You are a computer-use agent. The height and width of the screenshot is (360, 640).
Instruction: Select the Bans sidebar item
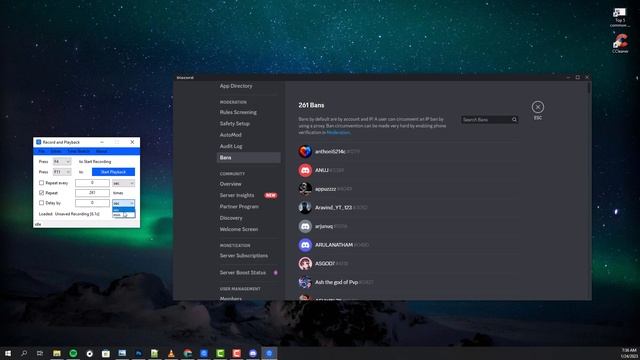pos(249,158)
